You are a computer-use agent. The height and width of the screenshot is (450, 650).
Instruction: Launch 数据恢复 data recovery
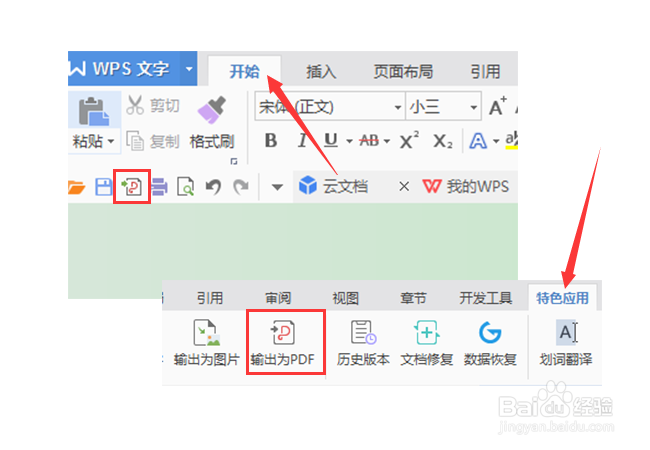pyautogui.click(x=490, y=343)
